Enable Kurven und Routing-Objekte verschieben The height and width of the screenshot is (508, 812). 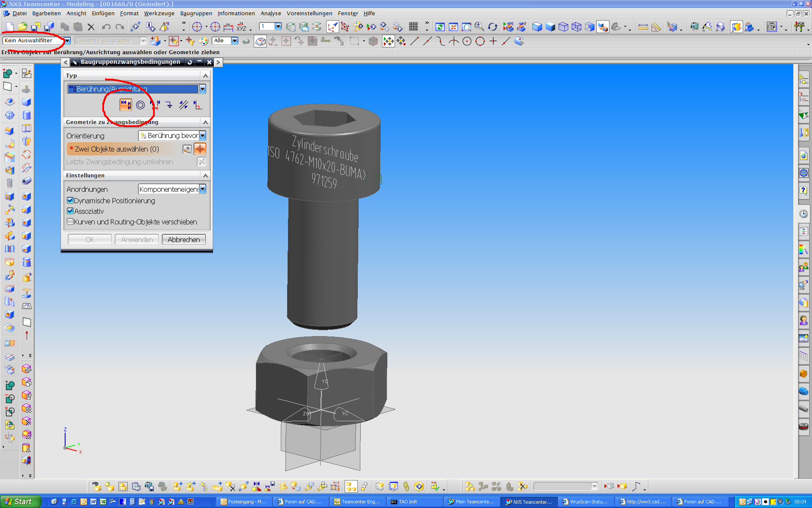(x=70, y=222)
